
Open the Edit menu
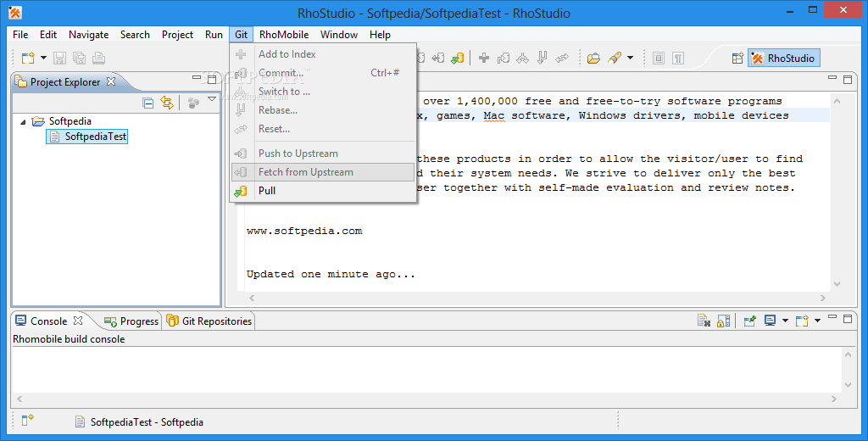(x=48, y=35)
